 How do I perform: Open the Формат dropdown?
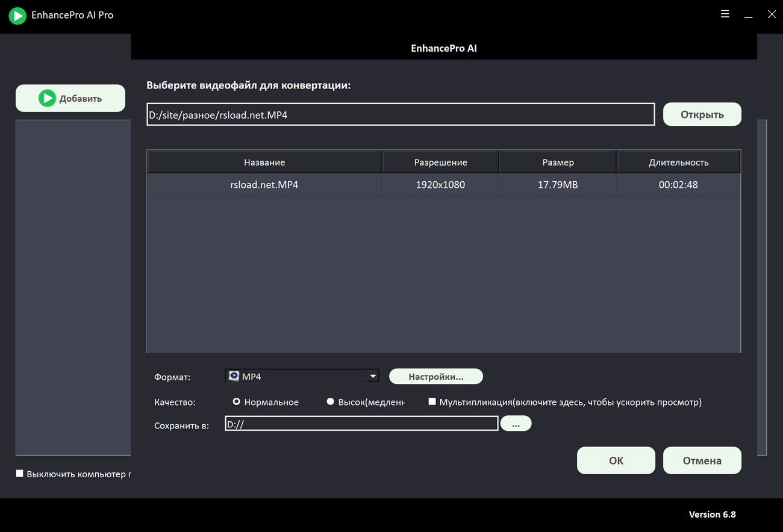click(301, 376)
